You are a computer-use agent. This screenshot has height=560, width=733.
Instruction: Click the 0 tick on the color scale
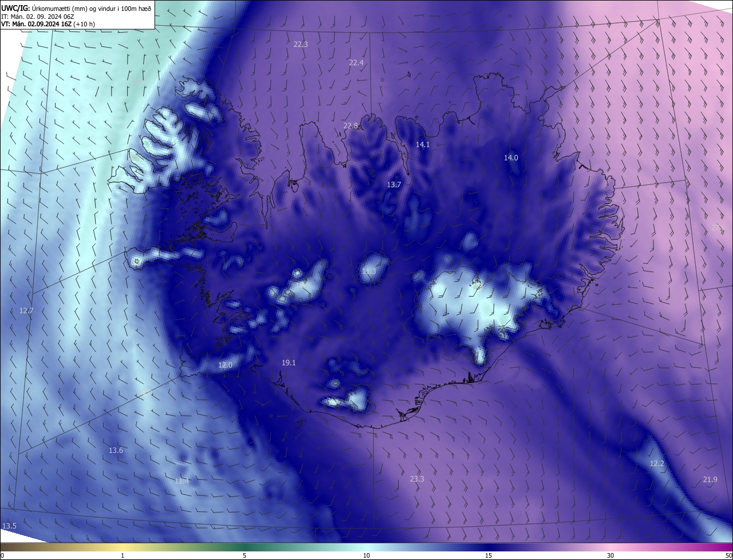pos(2,556)
